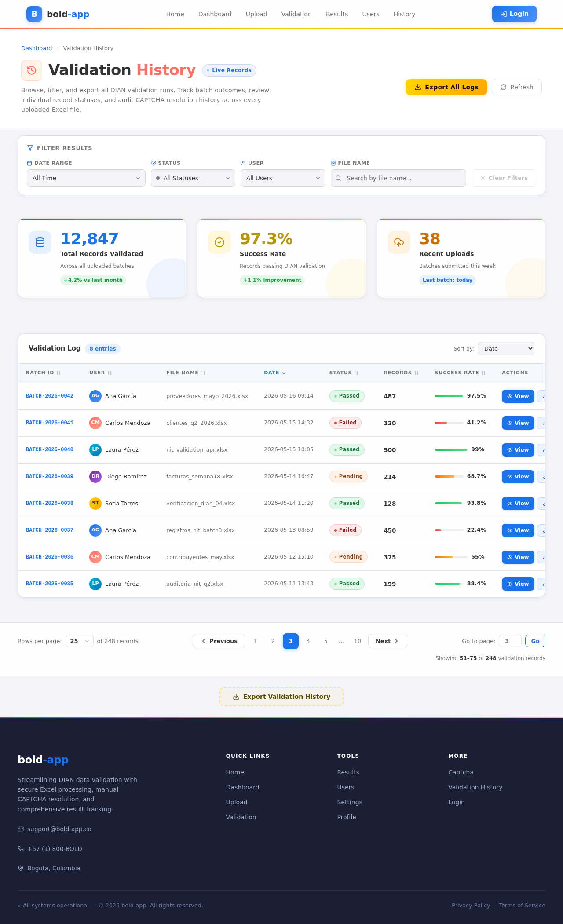Click Export All Logs button

coord(446,87)
